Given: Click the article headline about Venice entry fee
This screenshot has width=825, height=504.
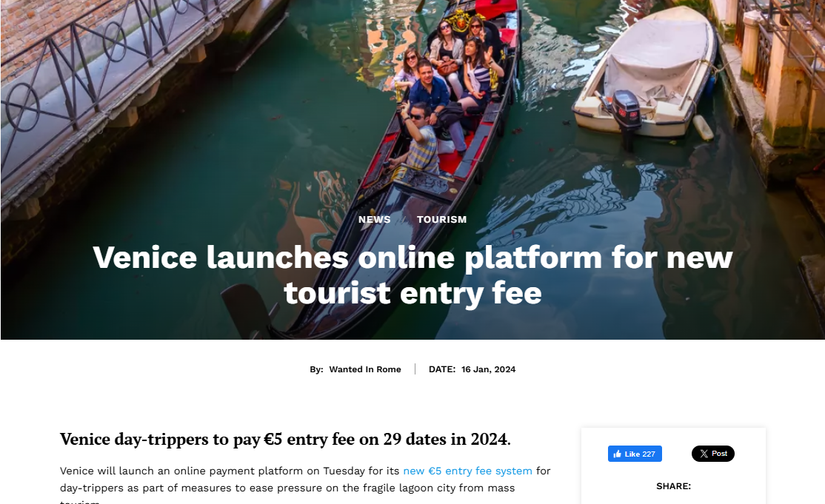Looking at the screenshot, I should (x=412, y=275).
